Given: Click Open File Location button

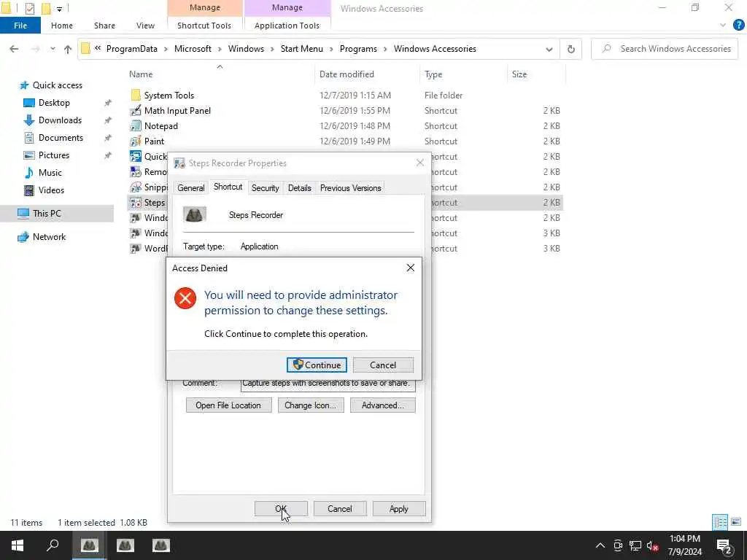Looking at the screenshot, I should click(228, 405).
